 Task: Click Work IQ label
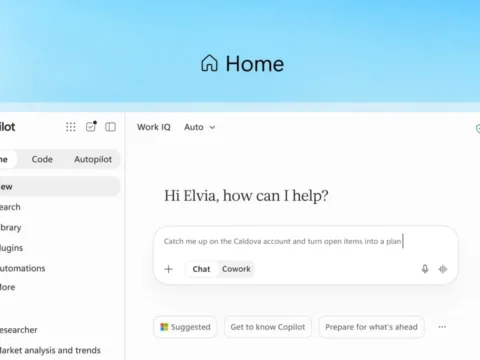pos(154,127)
